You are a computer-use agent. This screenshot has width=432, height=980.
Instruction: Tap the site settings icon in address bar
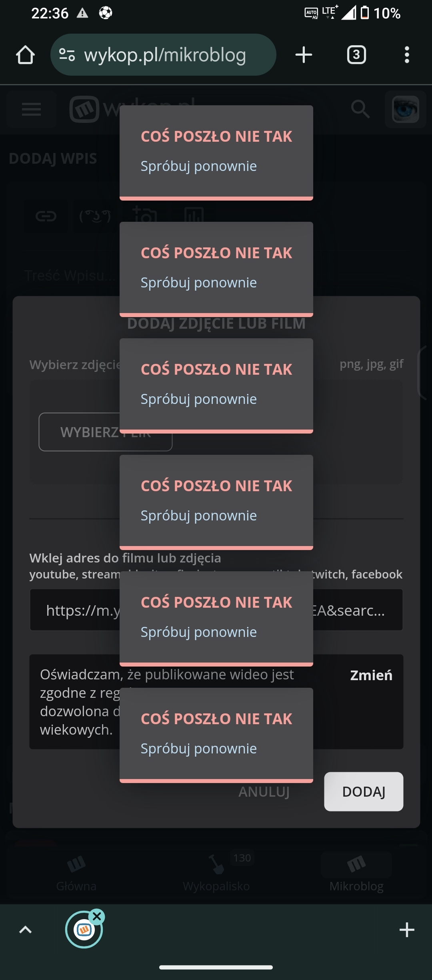(x=67, y=55)
